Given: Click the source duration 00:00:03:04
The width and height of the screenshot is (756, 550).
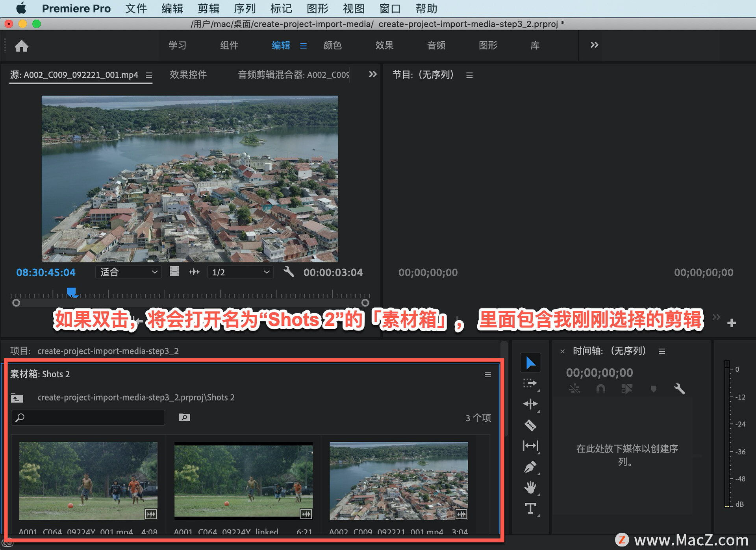Looking at the screenshot, I should [333, 272].
